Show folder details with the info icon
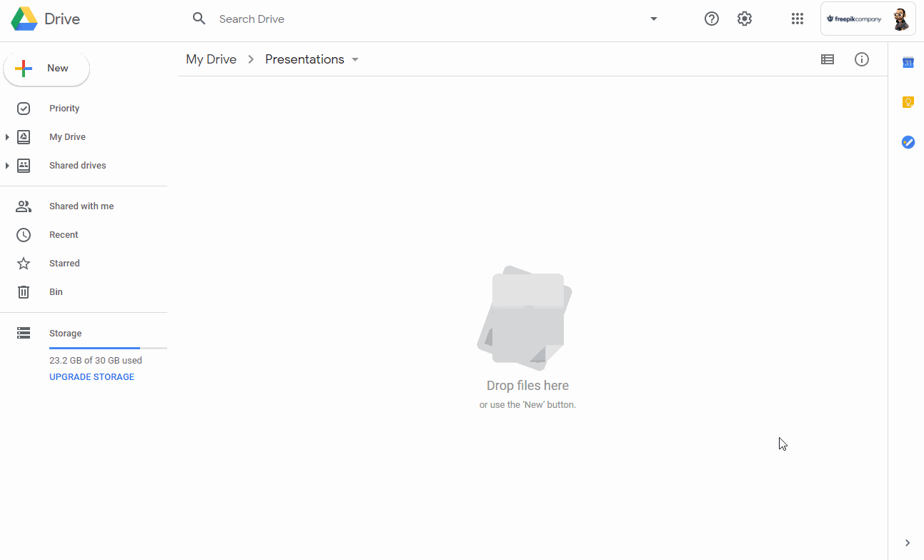Image resolution: width=924 pixels, height=560 pixels. click(x=862, y=59)
